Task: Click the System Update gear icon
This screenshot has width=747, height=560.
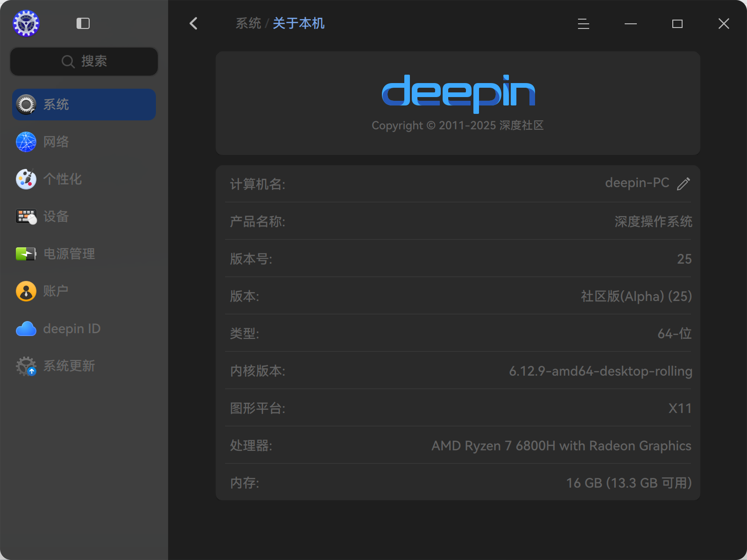Action: [26, 366]
